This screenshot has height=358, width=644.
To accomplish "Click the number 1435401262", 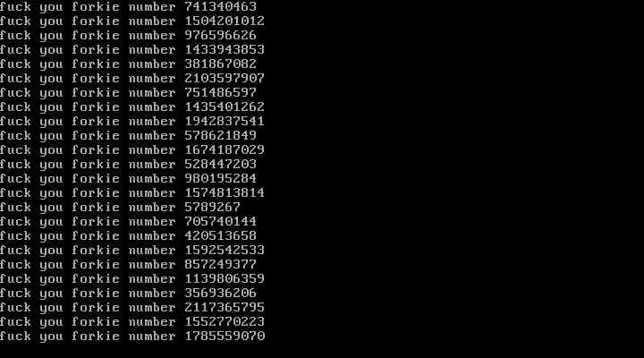I will point(225,107).
